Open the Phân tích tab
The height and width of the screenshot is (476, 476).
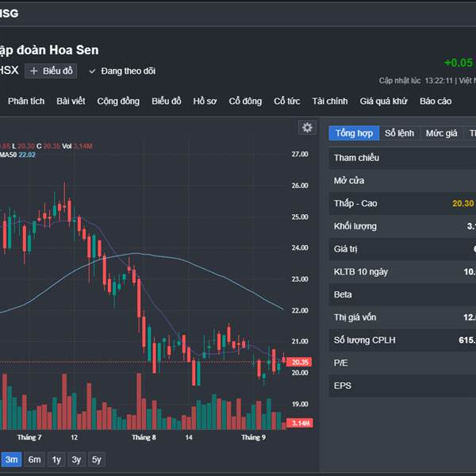pos(26,101)
